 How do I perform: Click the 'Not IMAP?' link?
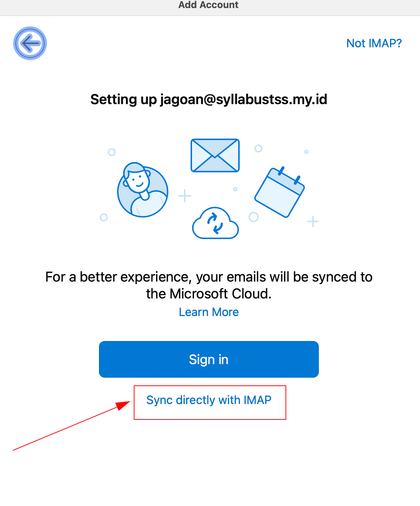point(374,43)
